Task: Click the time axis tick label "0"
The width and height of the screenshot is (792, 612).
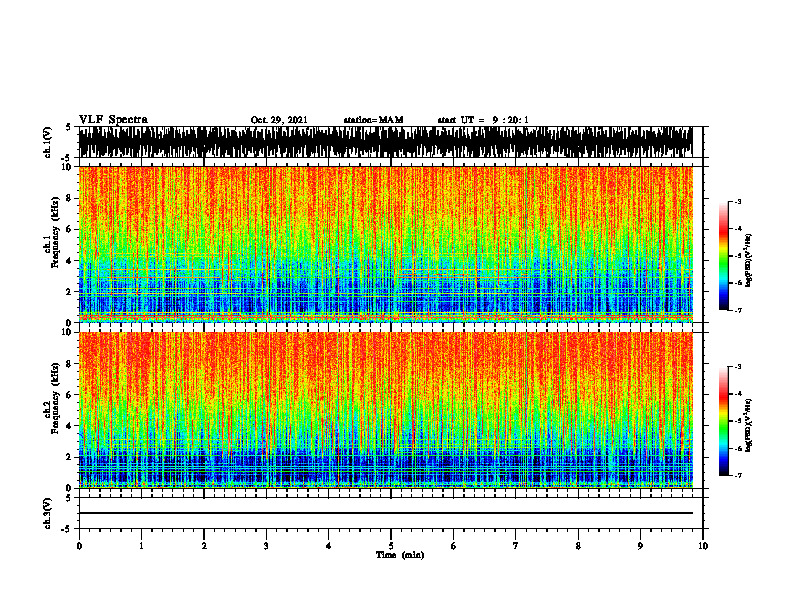Action: [x=79, y=546]
